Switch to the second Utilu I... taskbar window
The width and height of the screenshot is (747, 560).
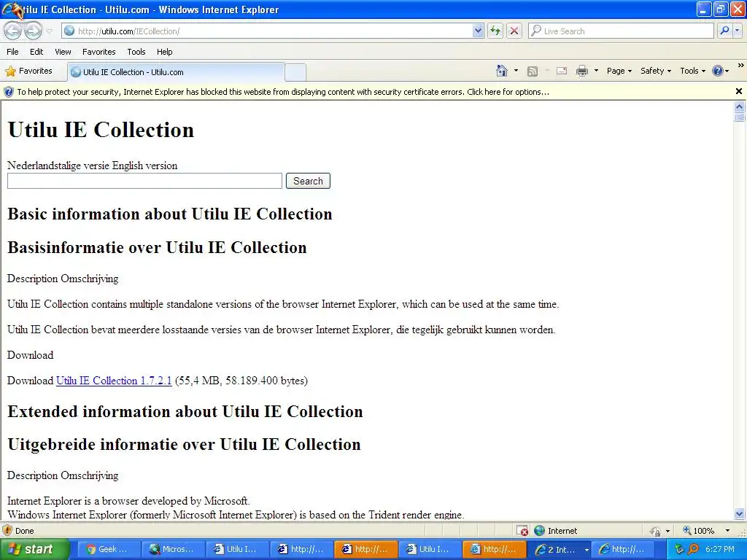tap(430, 549)
